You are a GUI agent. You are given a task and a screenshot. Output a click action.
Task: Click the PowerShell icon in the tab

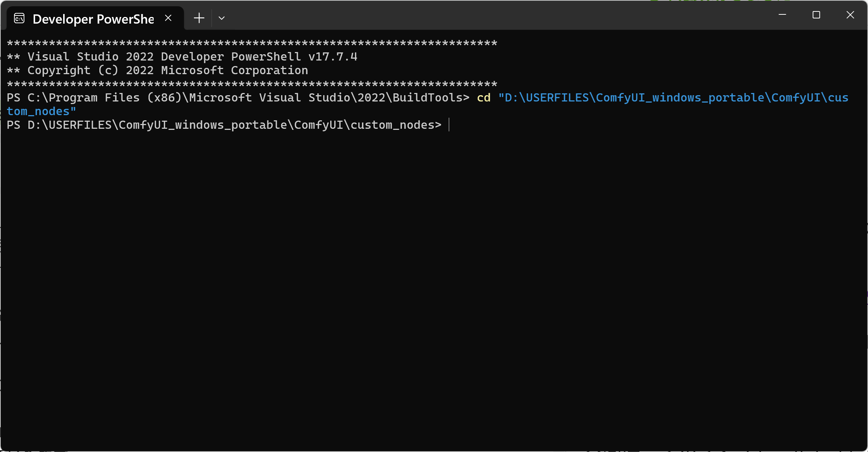coord(19,18)
